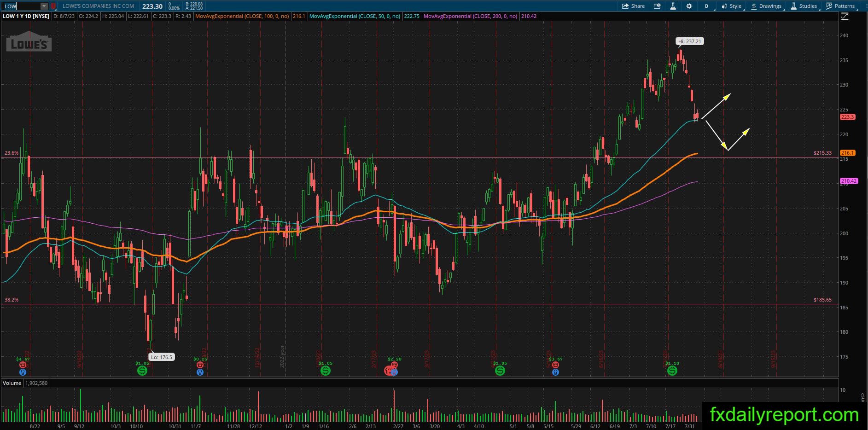The image size is (868, 430).
Task: Click the Volume study label
Action: (12, 383)
